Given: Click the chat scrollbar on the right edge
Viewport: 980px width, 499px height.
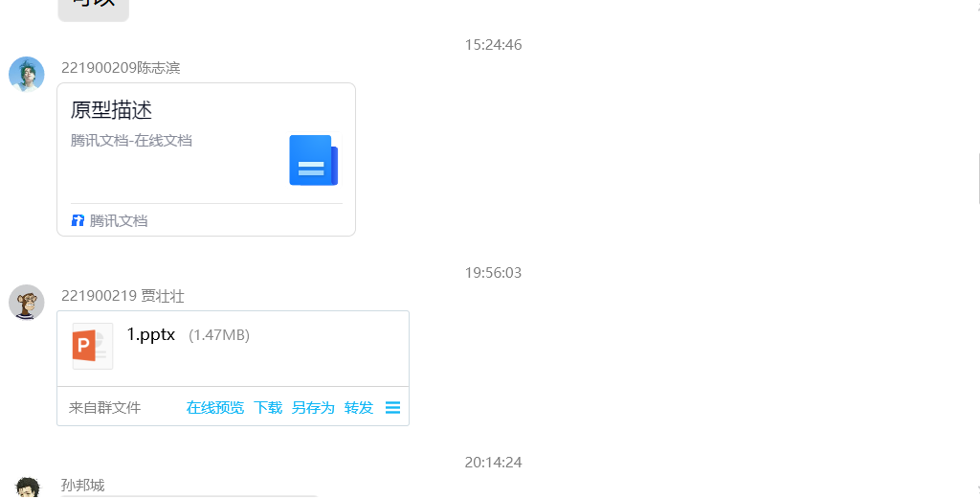Looking at the screenshot, I should pos(977,178).
